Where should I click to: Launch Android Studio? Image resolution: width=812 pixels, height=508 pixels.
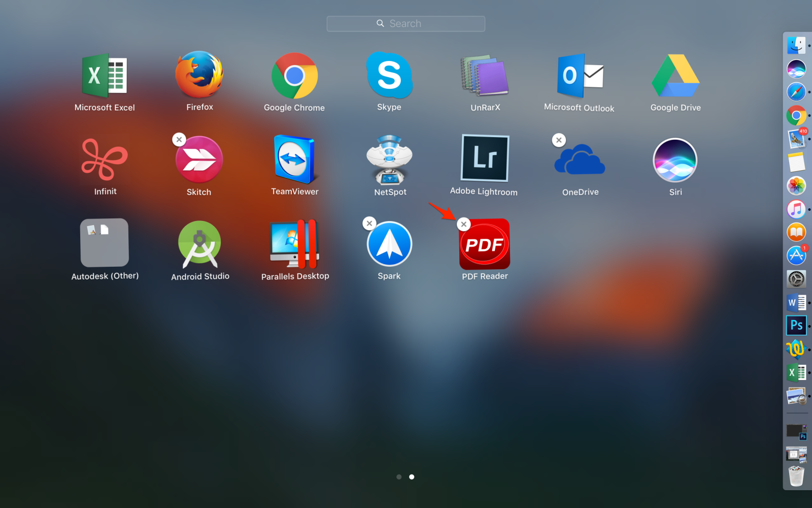199,244
